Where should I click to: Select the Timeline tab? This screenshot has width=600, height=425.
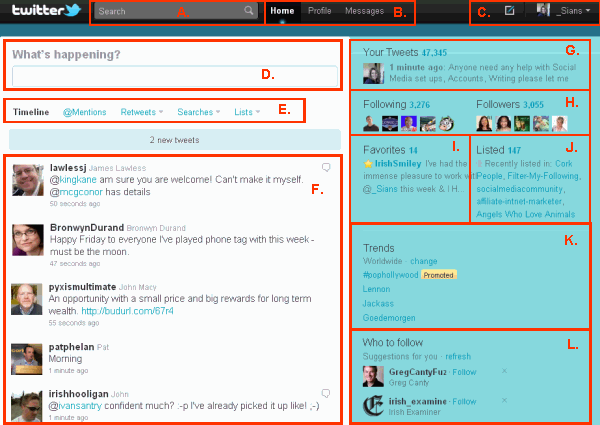(31, 112)
